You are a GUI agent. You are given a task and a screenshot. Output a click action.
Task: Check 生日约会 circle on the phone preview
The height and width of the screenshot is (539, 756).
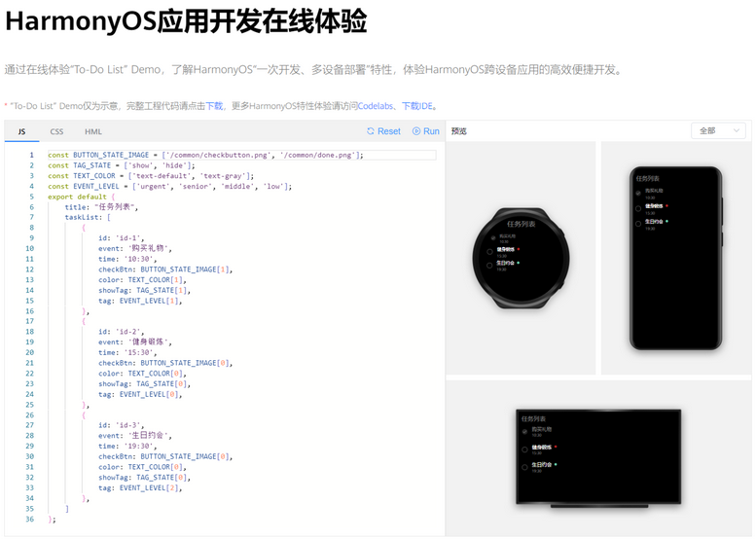click(638, 223)
